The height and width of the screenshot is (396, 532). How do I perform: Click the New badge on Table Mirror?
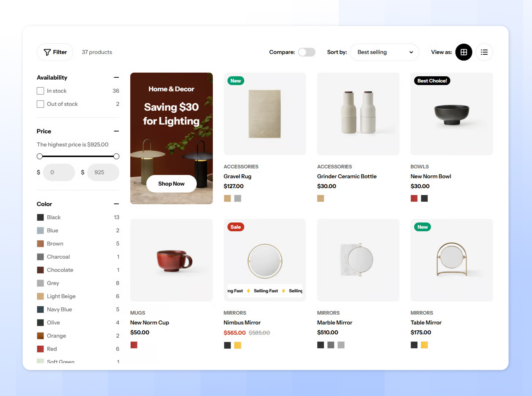[x=423, y=227]
